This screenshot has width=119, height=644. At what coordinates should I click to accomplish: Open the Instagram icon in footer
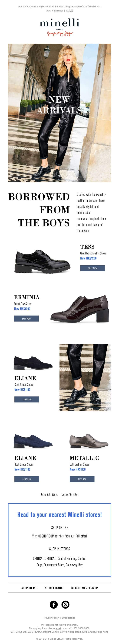[x=65, y=605]
